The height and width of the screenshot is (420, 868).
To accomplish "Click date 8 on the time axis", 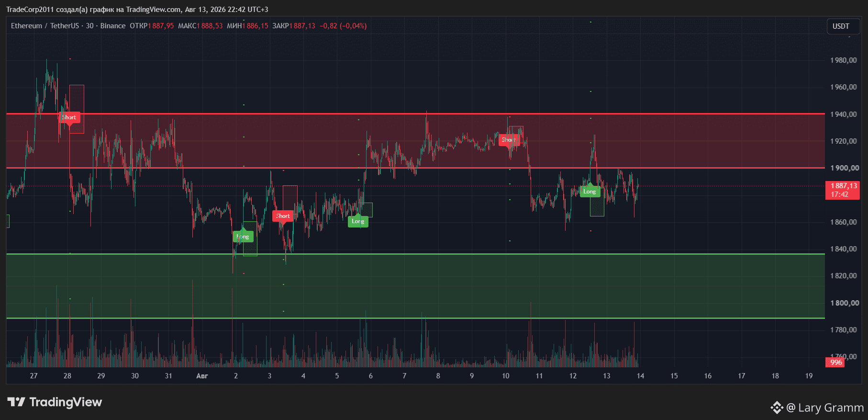I will pyautogui.click(x=438, y=376).
